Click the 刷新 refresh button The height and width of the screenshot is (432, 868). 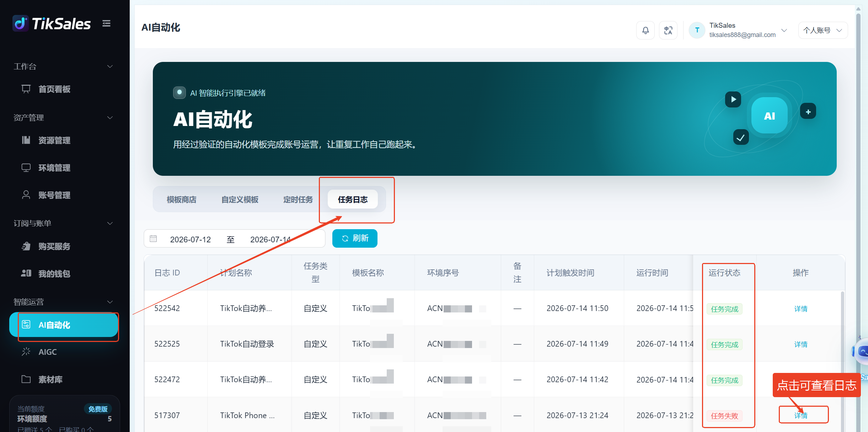[355, 238]
